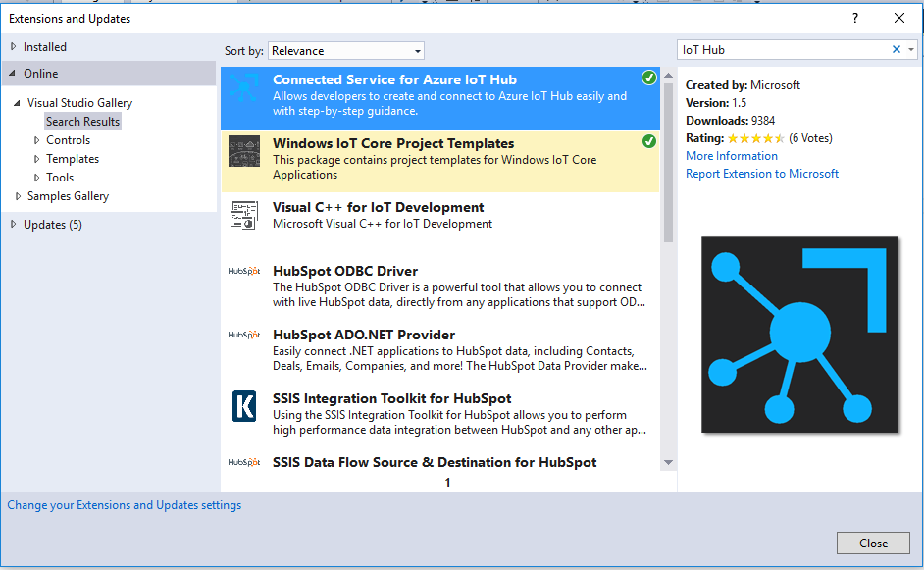The height and width of the screenshot is (570, 924).
Task: Click Report Extension to Microsoft link
Action: (x=762, y=174)
